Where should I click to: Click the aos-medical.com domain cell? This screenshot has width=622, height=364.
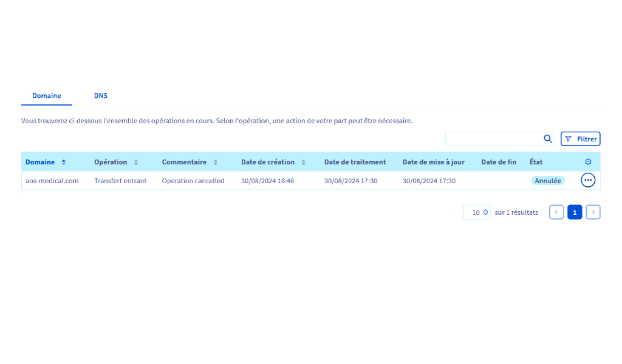tap(52, 181)
